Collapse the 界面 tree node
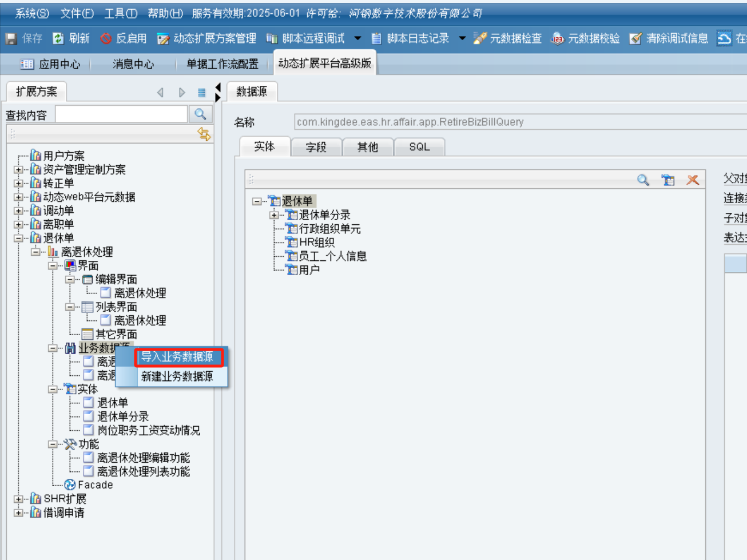The image size is (747, 560). 53,266
